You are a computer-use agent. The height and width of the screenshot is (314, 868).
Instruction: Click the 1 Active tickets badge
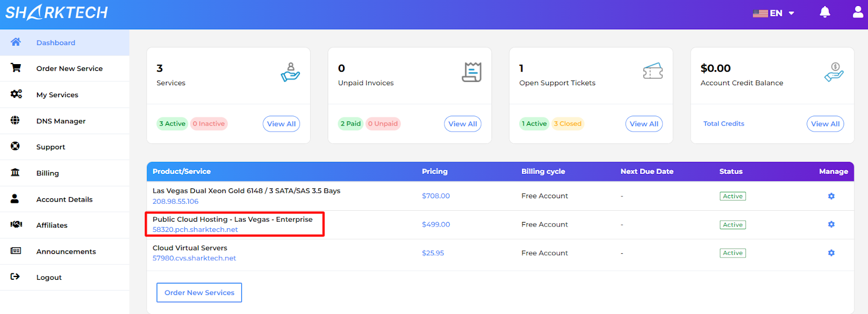534,124
